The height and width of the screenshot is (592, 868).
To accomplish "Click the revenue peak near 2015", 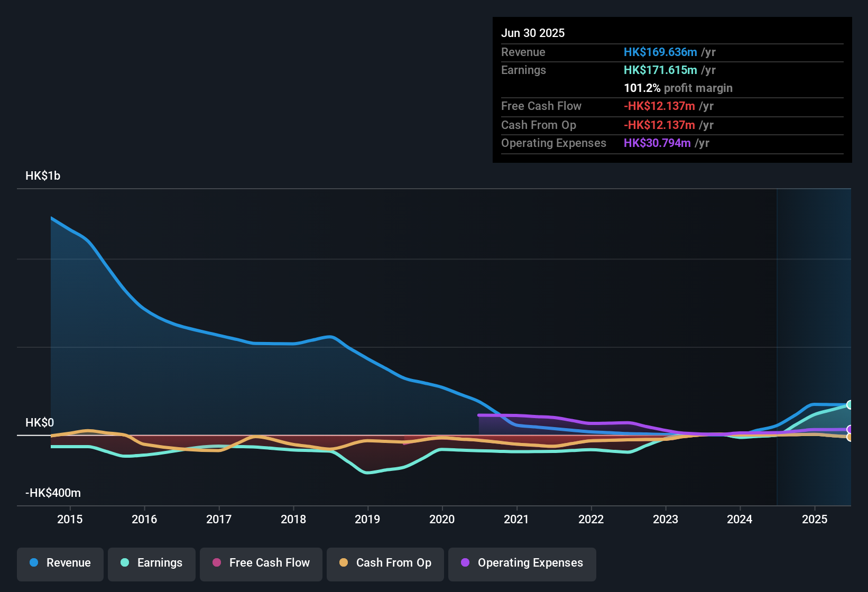I will coord(51,217).
